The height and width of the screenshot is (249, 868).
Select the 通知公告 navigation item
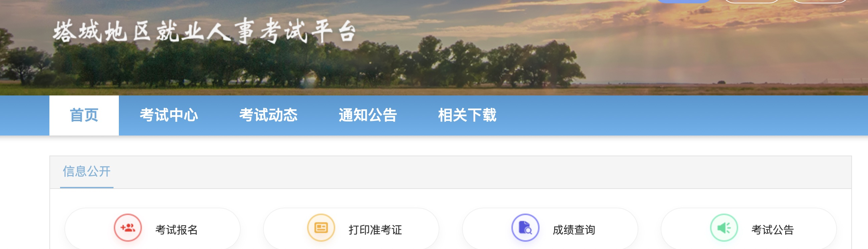(x=368, y=115)
